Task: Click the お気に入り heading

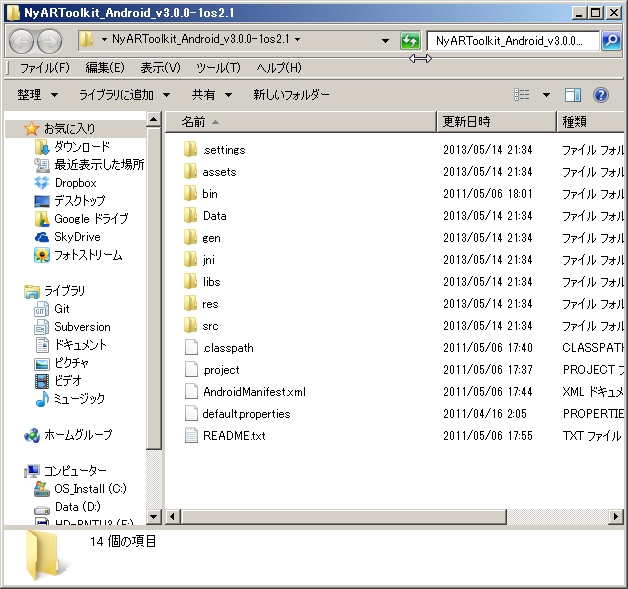Action: tap(69, 129)
